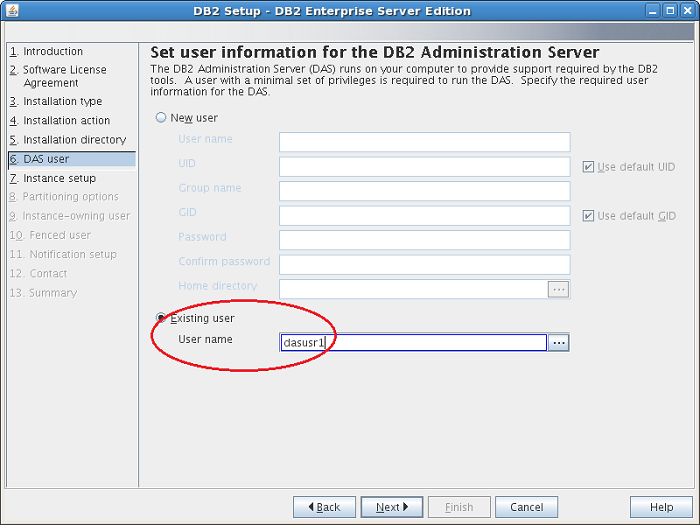Open the Software License Agreement step
The width and height of the screenshot is (700, 525).
58,76
